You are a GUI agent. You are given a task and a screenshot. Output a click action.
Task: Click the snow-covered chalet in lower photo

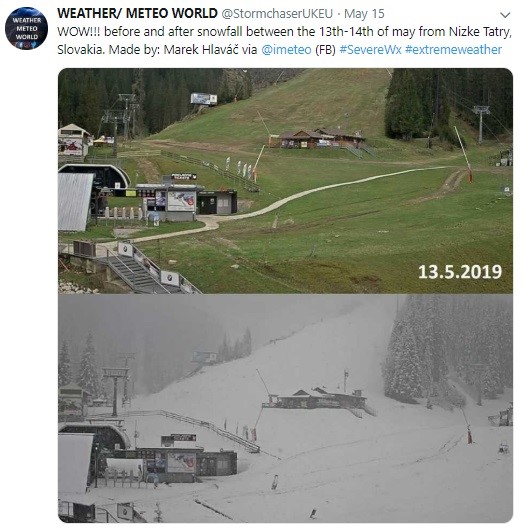(x=315, y=399)
